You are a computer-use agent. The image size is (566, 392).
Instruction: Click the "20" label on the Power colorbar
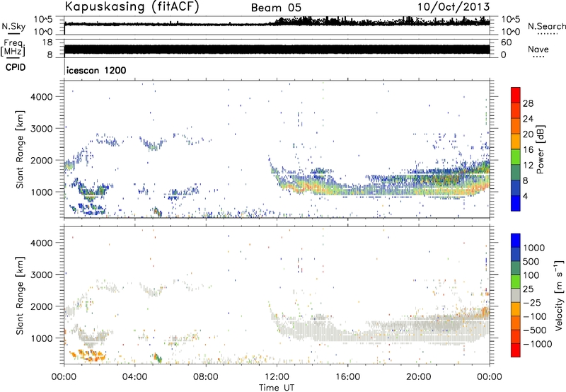tap(528, 134)
